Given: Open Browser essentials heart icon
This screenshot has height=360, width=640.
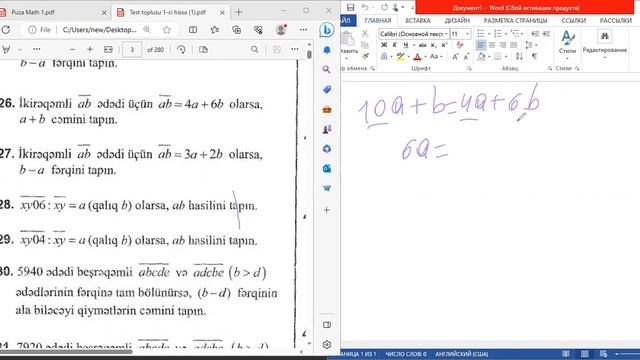Looking at the screenshot, I should [258, 30].
